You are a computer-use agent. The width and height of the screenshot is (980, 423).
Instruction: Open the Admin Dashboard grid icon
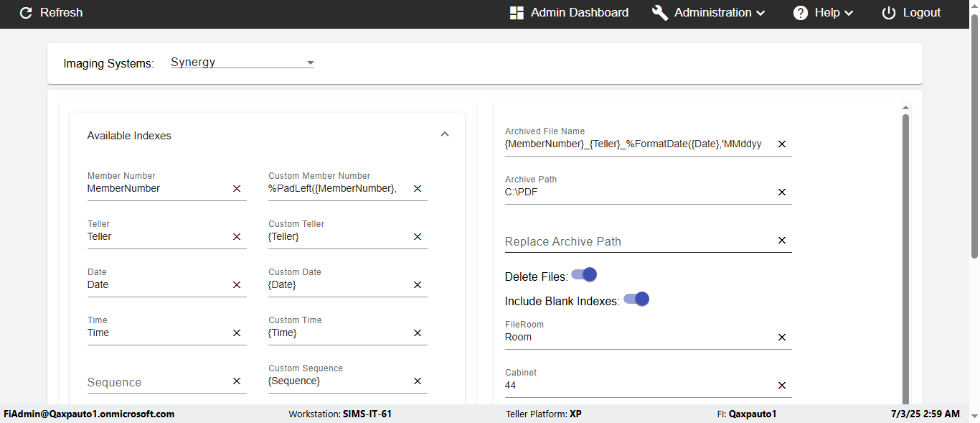tap(517, 13)
